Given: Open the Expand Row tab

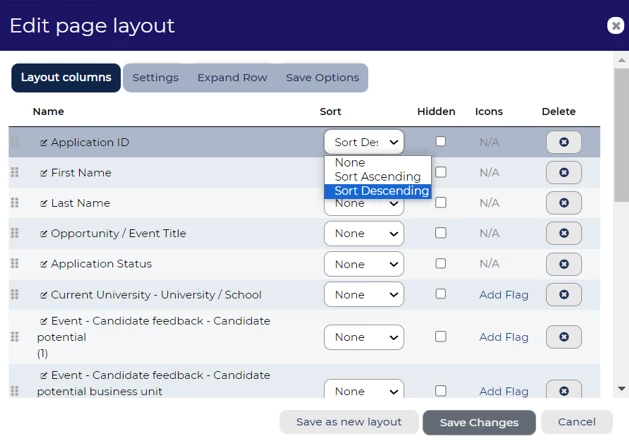Looking at the screenshot, I should coord(232,78).
